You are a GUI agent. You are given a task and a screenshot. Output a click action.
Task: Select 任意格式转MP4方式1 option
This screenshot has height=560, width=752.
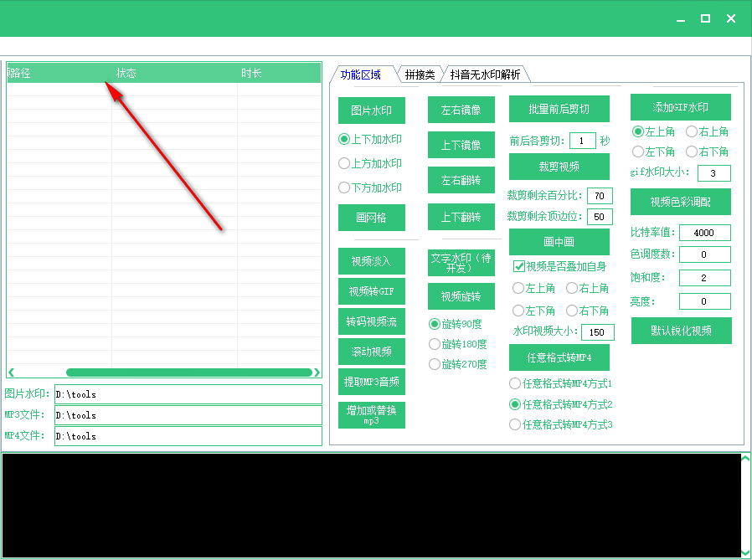click(x=560, y=383)
